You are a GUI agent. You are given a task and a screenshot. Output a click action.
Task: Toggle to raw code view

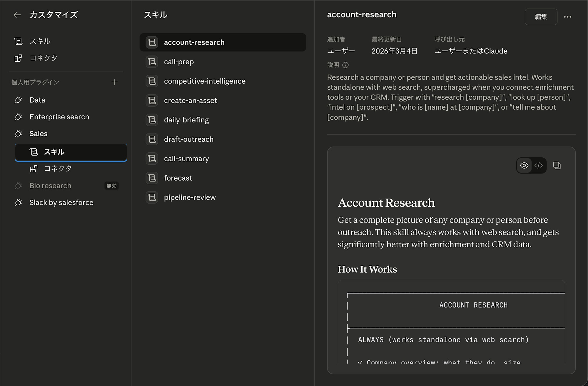tap(539, 166)
